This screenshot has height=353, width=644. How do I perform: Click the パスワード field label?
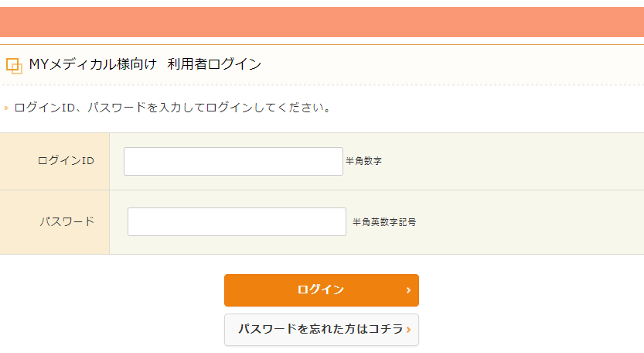coord(67,221)
